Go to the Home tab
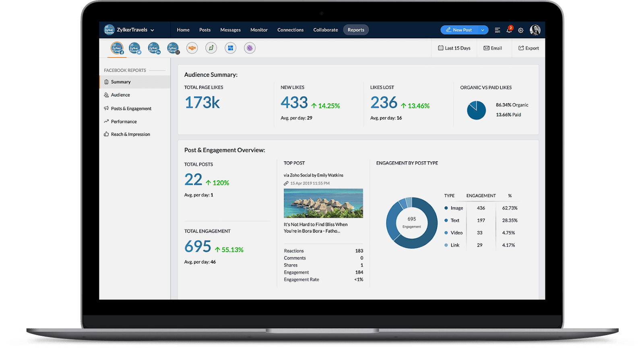This screenshot has height=348, width=644. (183, 30)
